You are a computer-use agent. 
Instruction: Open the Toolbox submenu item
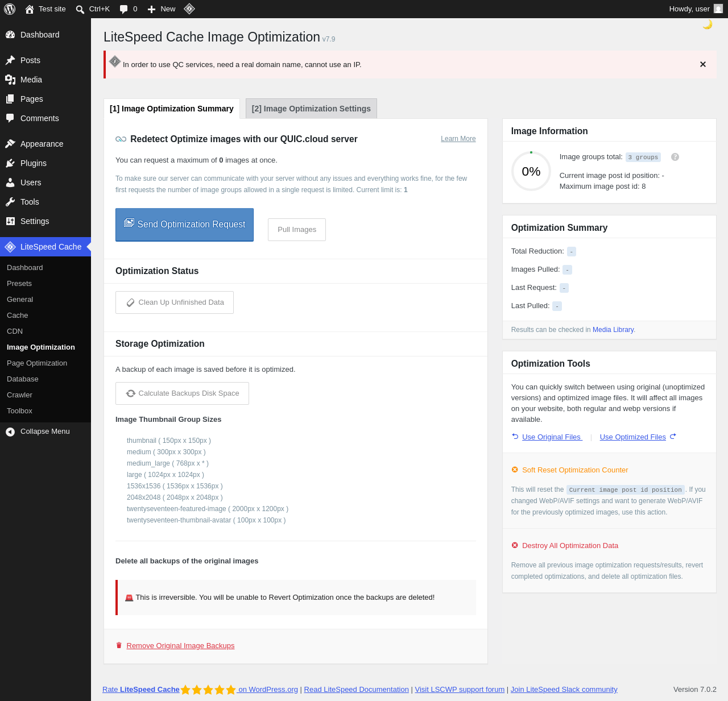point(45,411)
